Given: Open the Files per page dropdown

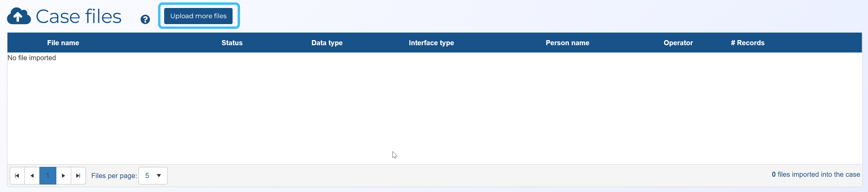Looking at the screenshot, I should pos(153,175).
